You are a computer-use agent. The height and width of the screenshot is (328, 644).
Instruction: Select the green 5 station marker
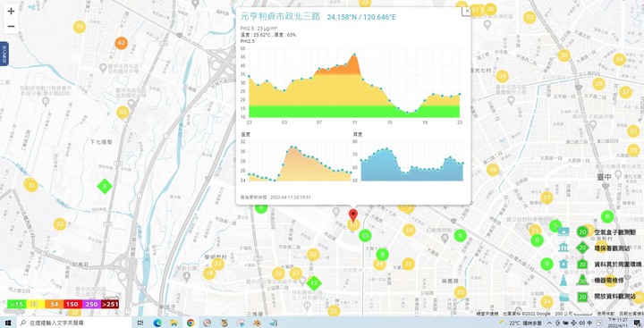555,225
